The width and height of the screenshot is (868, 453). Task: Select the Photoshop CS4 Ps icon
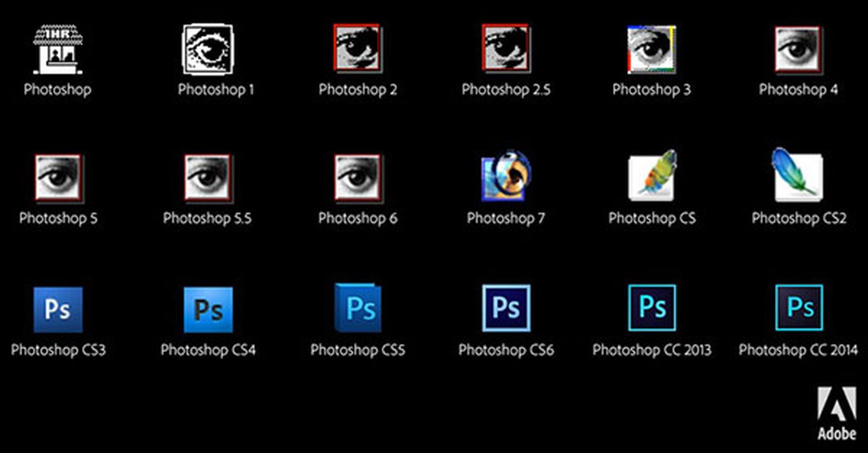(x=208, y=309)
